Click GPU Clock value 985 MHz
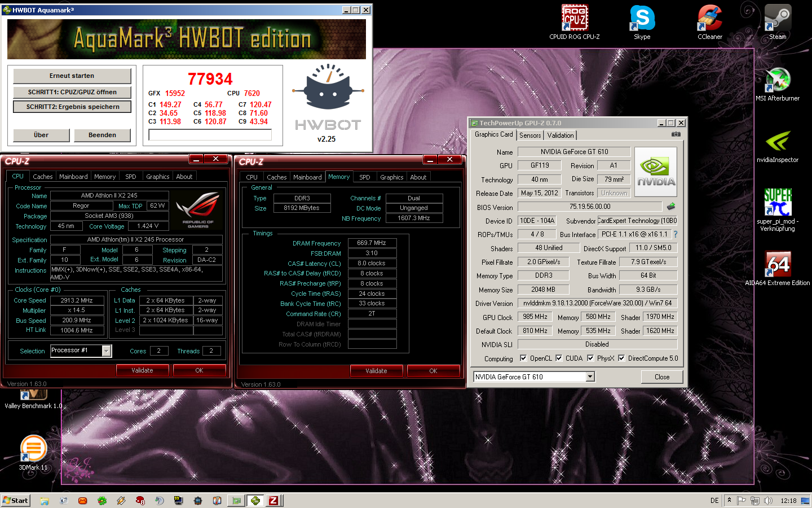The width and height of the screenshot is (812, 508). [535, 317]
